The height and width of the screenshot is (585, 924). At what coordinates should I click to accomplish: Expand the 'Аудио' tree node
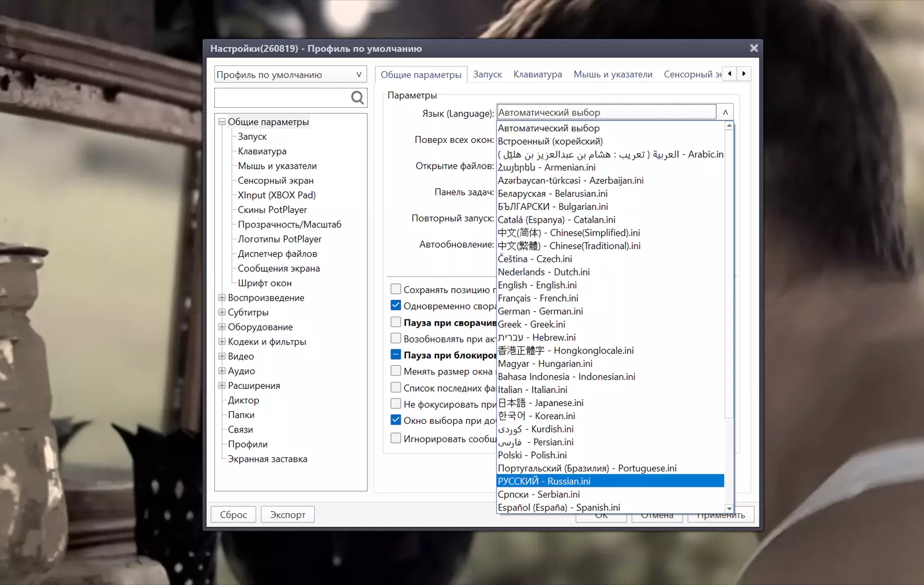(x=222, y=370)
